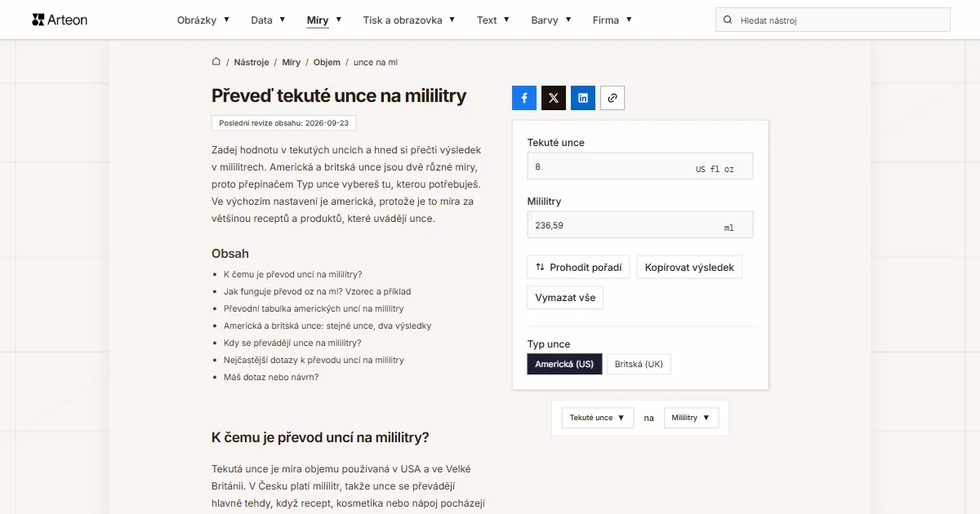Click Kopírovat výsledek button

point(689,268)
